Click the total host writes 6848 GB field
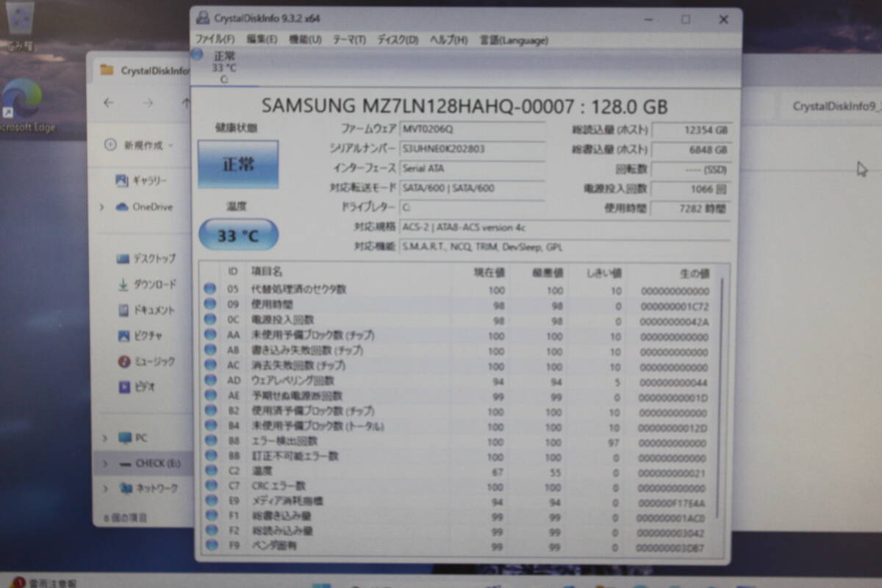This screenshot has width=882, height=588. click(x=692, y=150)
